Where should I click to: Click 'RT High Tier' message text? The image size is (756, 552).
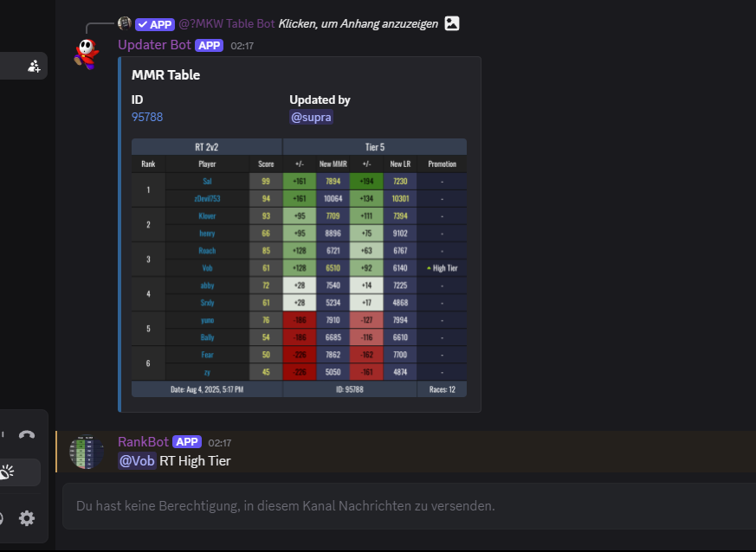pyautogui.click(x=195, y=461)
